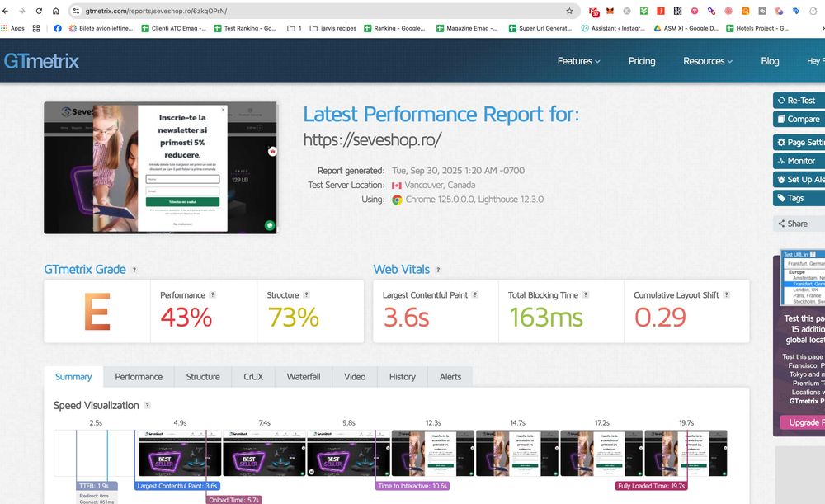
Task: Switch to the Summary tab
Action: click(73, 377)
